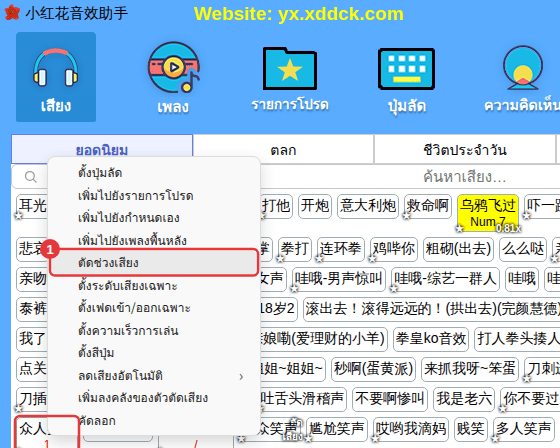Choose ตั้งปุ่มลัด in context menu

tap(154, 173)
